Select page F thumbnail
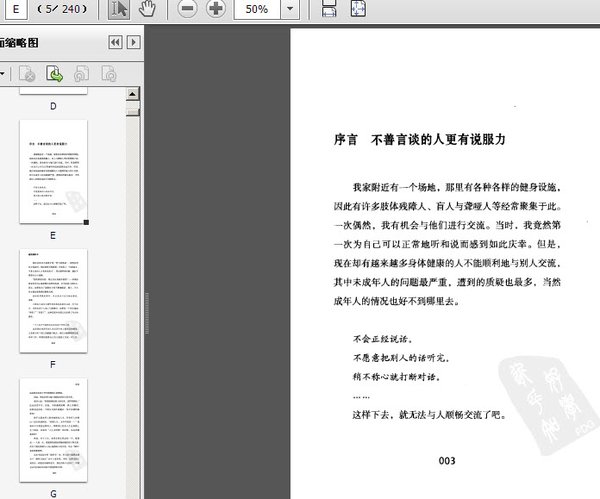Image resolution: width=600 pixels, height=499 pixels. click(x=54, y=301)
